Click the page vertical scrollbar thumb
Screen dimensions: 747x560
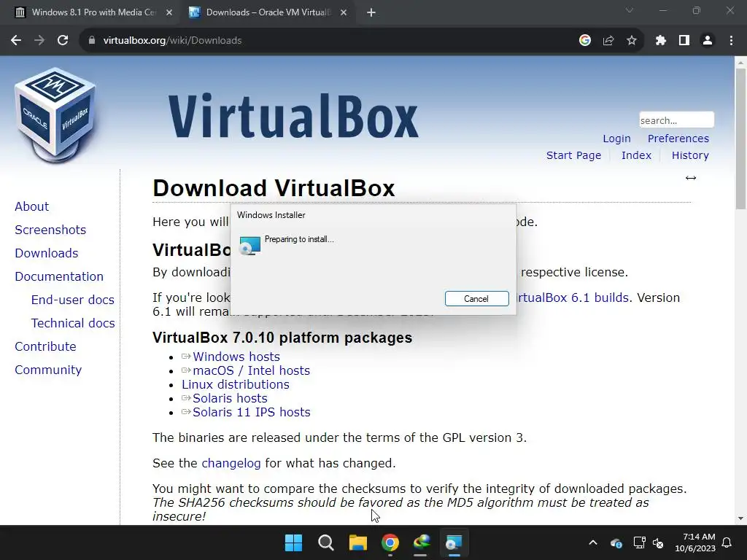[x=740, y=138]
